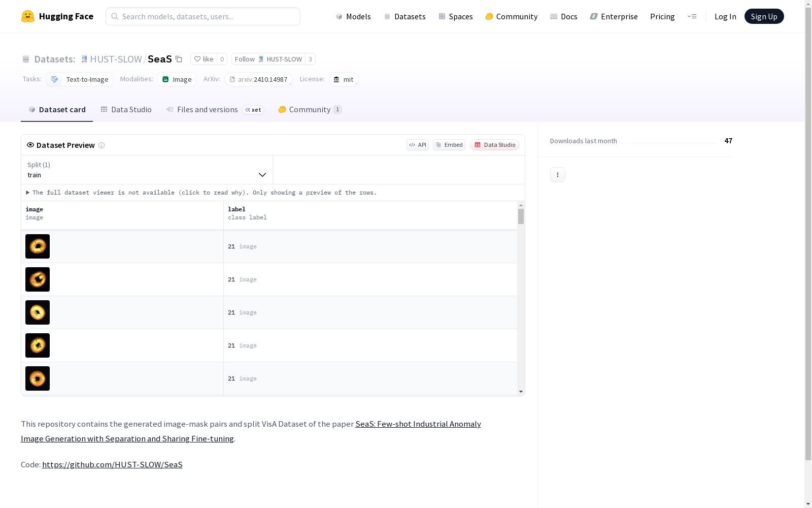Switch to Files and versions tab
812x508 pixels.
(x=207, y=110)
